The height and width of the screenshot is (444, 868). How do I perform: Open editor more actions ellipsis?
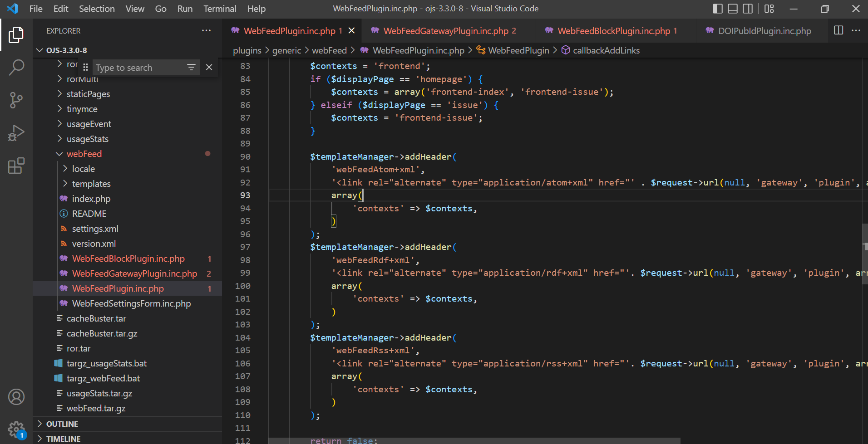click(856, 30)
